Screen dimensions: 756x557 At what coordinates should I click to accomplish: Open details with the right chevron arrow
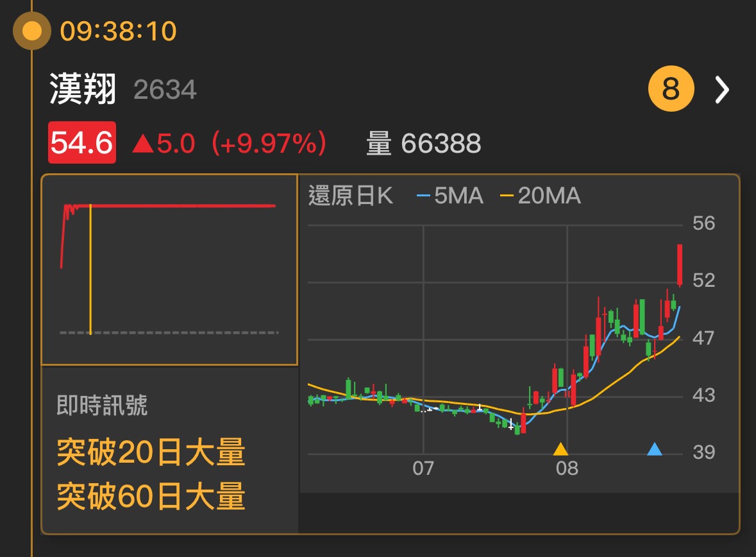click(722, 90)
